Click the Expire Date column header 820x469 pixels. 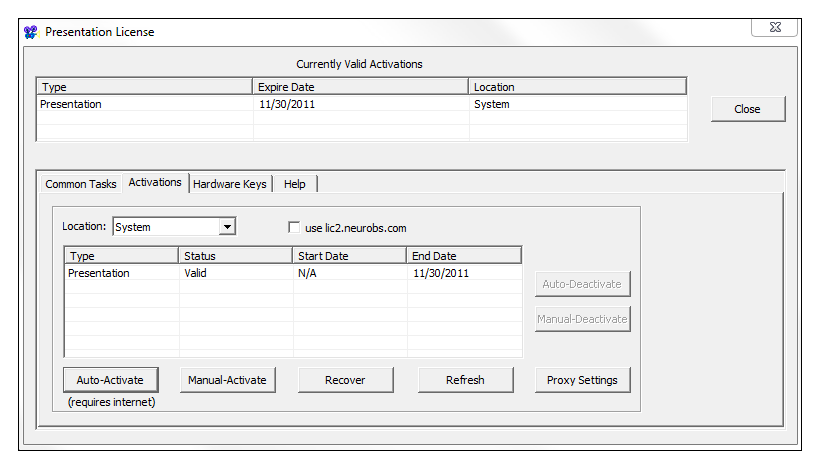click(x=360, y=87)
